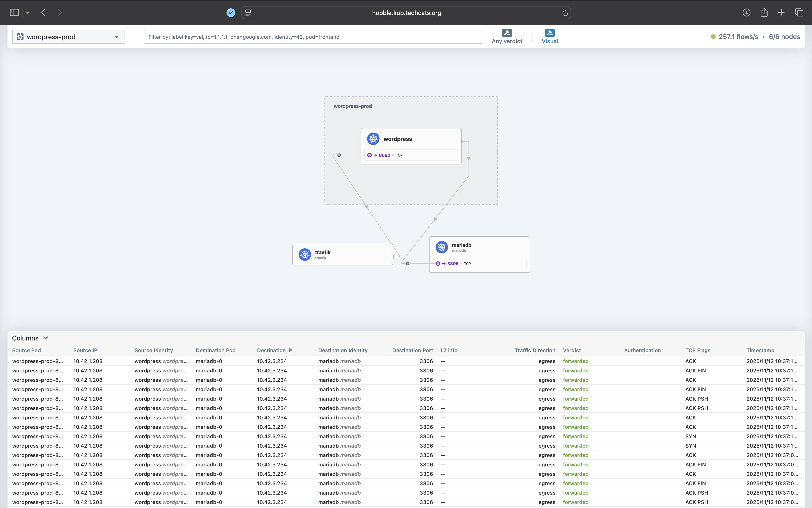
Task: Click the Timestamp column header
Action: [760, 350]
